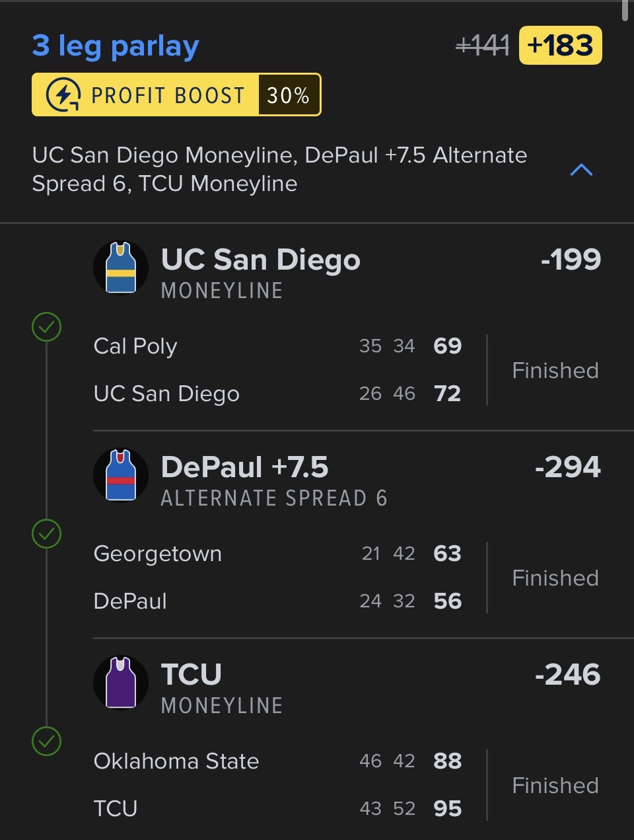Click the -294 odds for DePaul
The image size is (634, 840).
568,467
